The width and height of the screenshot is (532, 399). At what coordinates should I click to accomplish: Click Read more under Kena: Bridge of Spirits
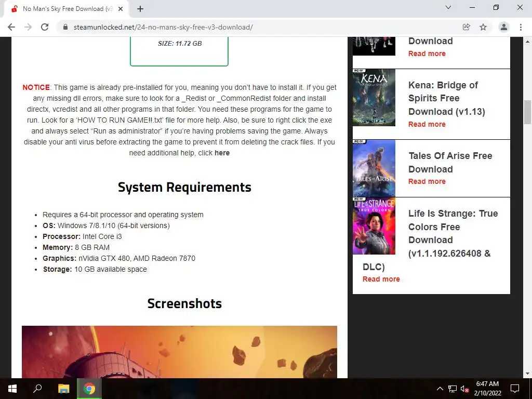point(427,124)
